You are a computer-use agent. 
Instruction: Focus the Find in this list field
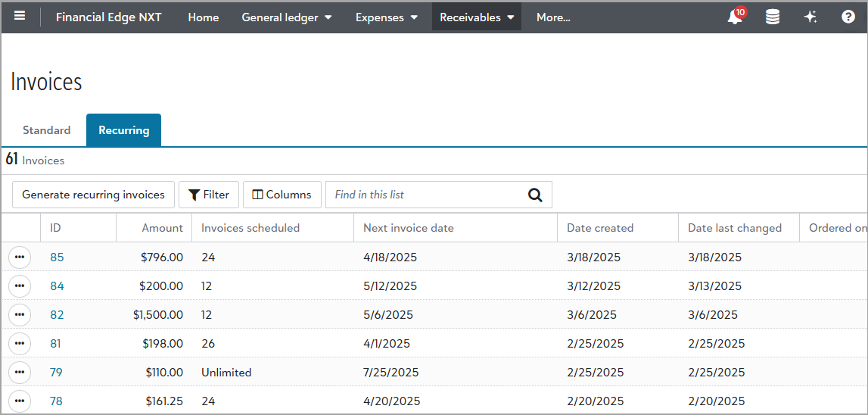(x=424, y=195)
